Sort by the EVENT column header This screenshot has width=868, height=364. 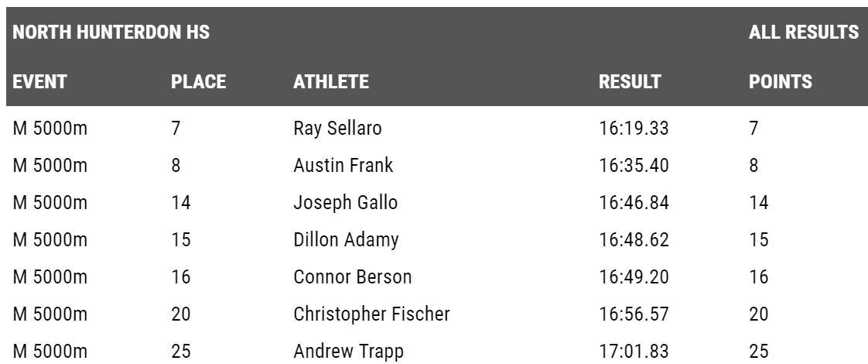40,82
